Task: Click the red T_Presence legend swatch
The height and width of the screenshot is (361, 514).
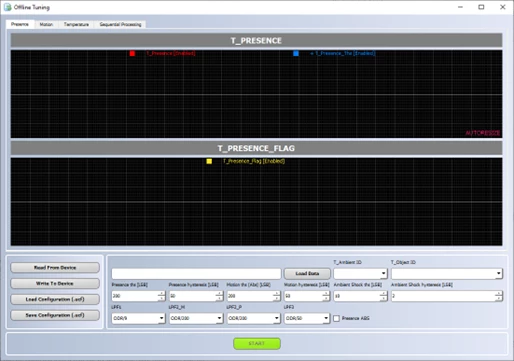Action: point(132,53)
